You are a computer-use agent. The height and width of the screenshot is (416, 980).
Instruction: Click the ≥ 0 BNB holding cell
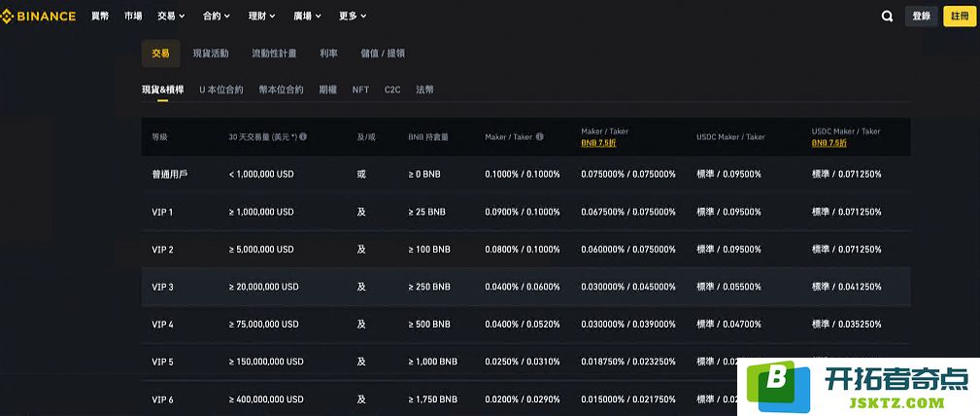pos(424,175)
